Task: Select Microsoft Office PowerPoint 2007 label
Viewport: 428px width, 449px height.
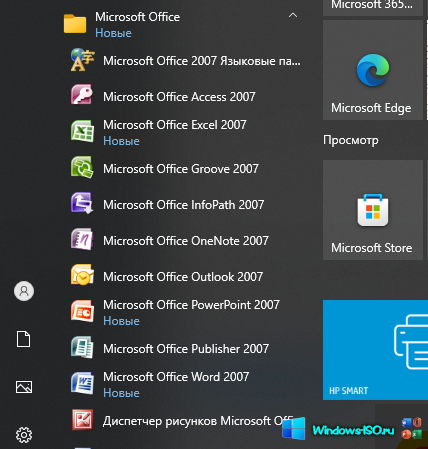Action: 191,305
